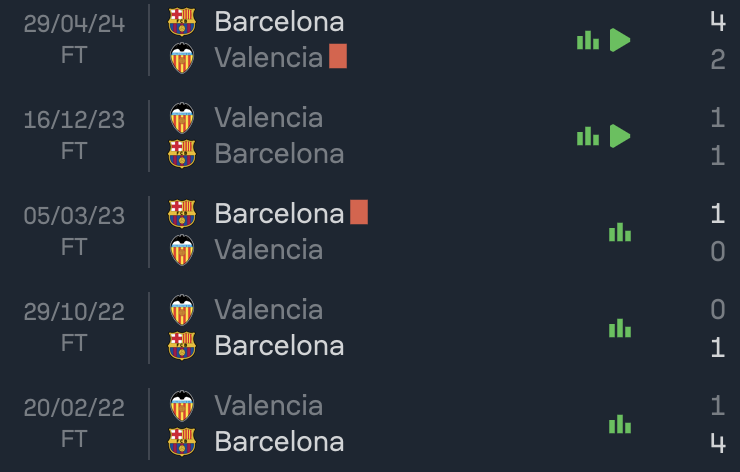The image size is (740, 472).
Task: Open stats icon for 05/03/23 match
Action: tap(620, 232)
